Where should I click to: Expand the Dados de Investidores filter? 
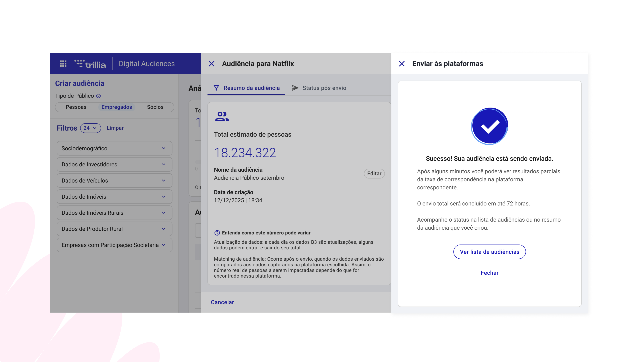(115, 164)
